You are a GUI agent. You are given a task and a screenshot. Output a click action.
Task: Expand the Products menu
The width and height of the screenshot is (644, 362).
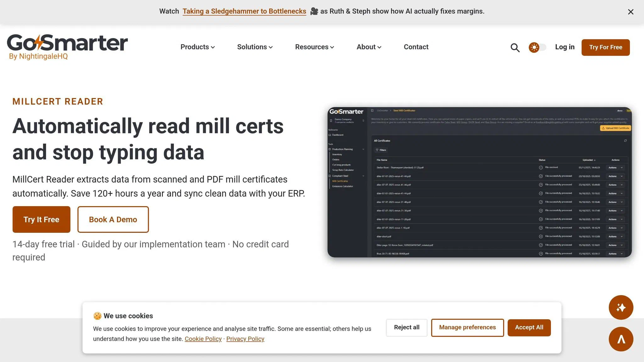coord(197,47)
